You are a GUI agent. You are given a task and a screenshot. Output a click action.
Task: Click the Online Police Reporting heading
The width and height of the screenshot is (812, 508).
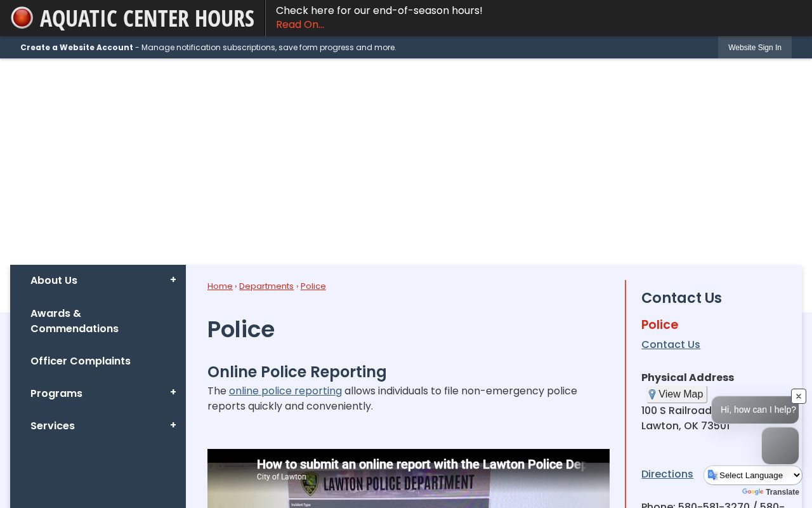click(x=297, y=372)
